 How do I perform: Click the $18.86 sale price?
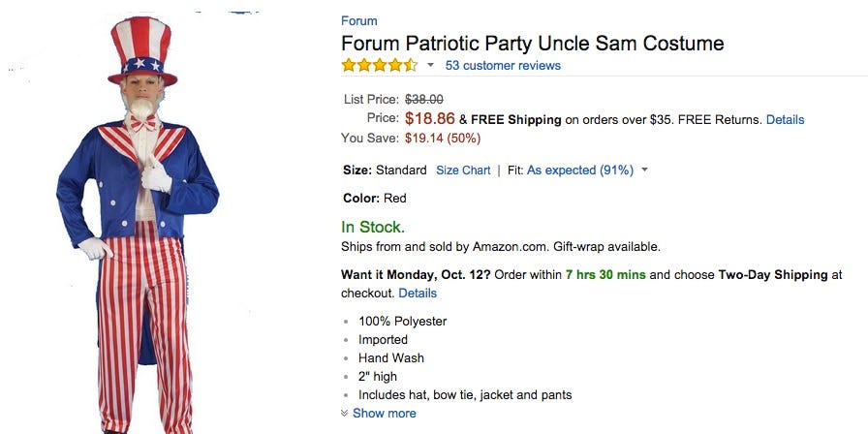click(429, 119)
